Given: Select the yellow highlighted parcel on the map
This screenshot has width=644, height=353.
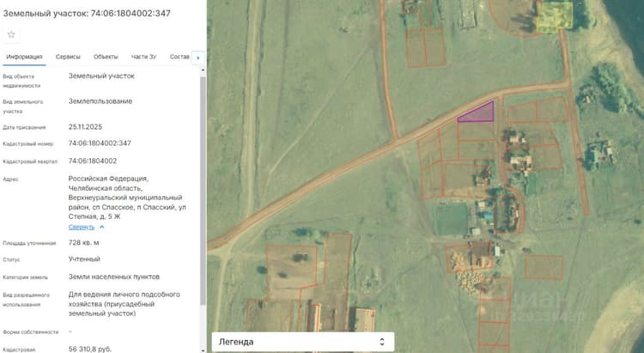Looking at the screenshot, I should (x=555, y=17).
